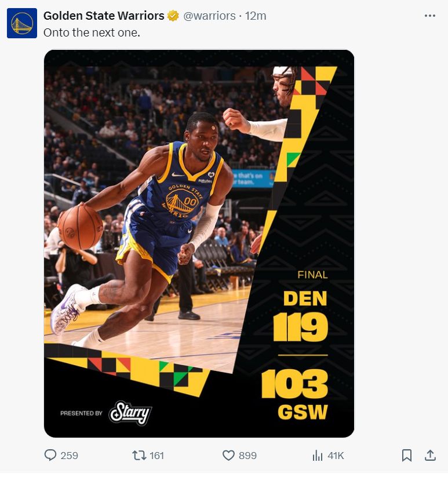Share the post with the upload arrow icon
The image size is (448, 477).
[x=430, y=456]
